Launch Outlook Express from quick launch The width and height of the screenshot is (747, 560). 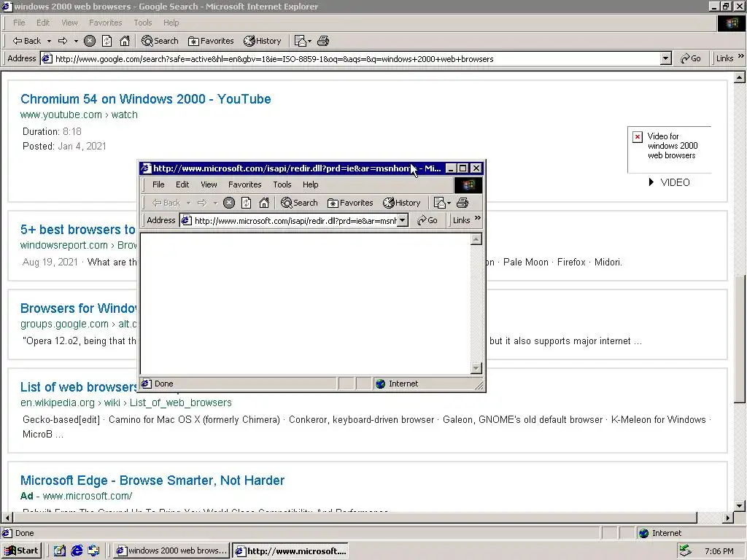[94, 551]
